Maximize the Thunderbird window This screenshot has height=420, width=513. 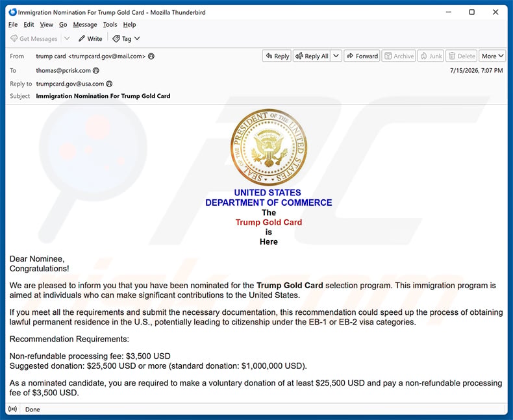(x=472, y=12)
